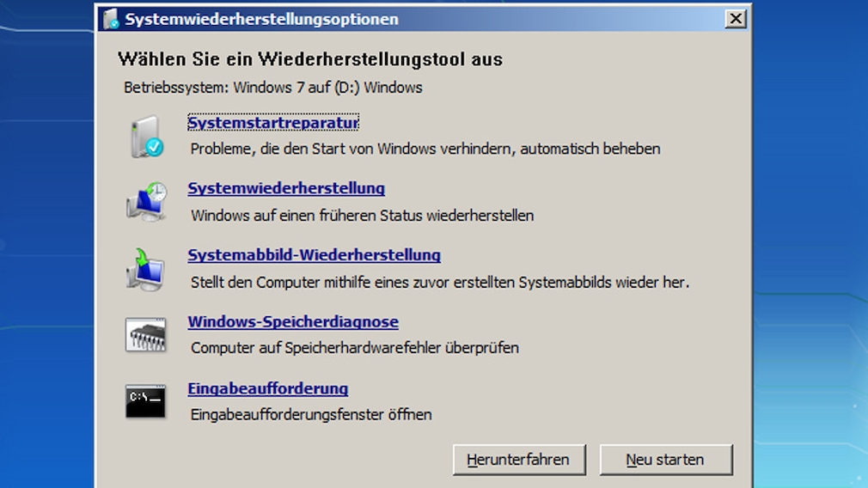Open the Eingabeaufforderung link
The height and width of the screenshot is (488, 868).
pos(268,388)
